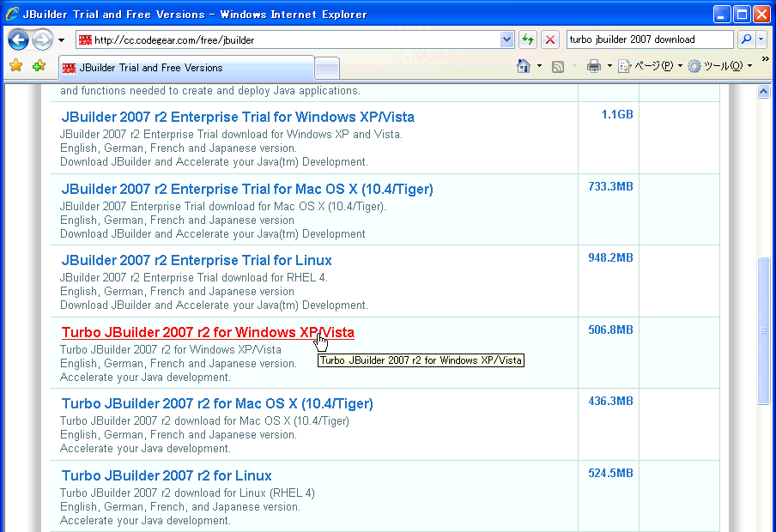Screen dimensions: 776x532
Task: Click the vertical scrollbar up arrow
Action: [763, 92]
